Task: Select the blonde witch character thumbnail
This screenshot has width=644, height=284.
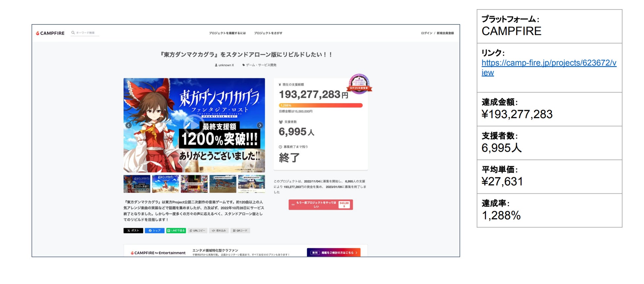Action: click(251, 184)
